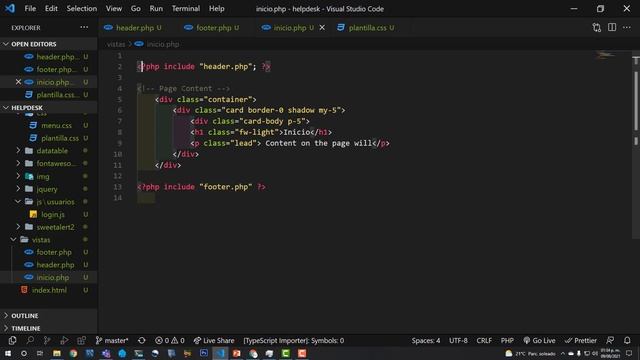Open notifications bell
This screenshot has width=640, height=360.
click(627, 340)
